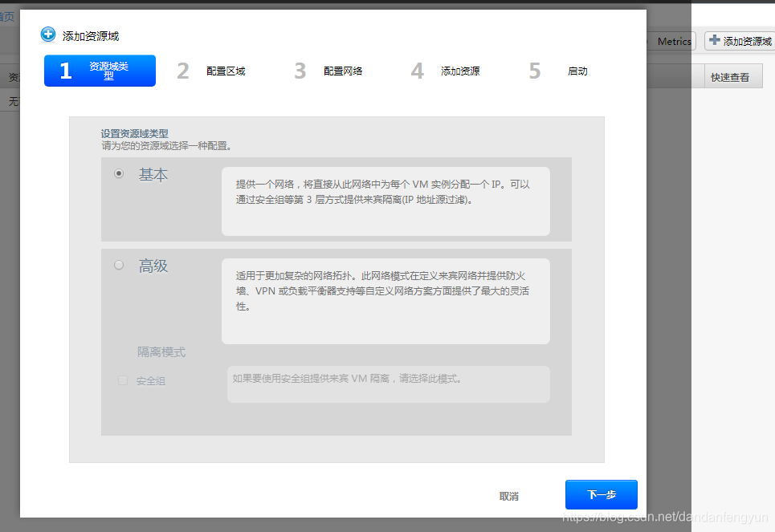Screen dimensions: 775x532
Task: Select the 资源 item in the left sidebar
Action: tap(11, 76)
